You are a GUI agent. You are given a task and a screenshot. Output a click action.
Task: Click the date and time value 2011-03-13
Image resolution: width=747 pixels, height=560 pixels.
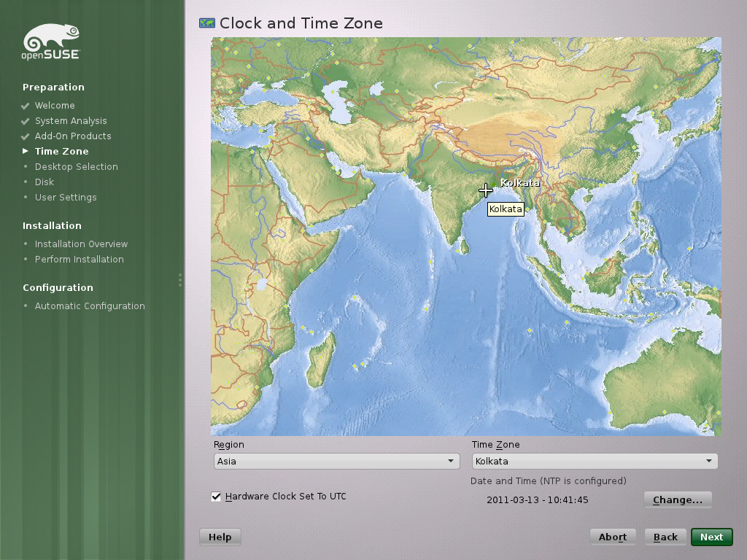pos(538,500)
